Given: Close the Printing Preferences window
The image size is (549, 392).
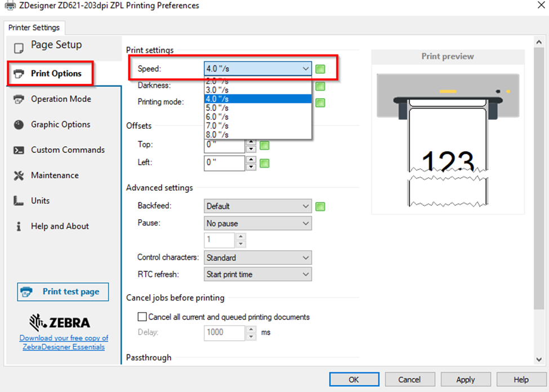Looking at the screenshot, I should [541, 5].
